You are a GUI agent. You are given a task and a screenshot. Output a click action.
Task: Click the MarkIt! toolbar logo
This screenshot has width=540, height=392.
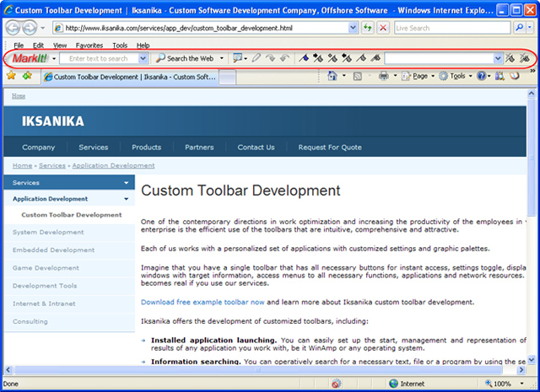30,58
